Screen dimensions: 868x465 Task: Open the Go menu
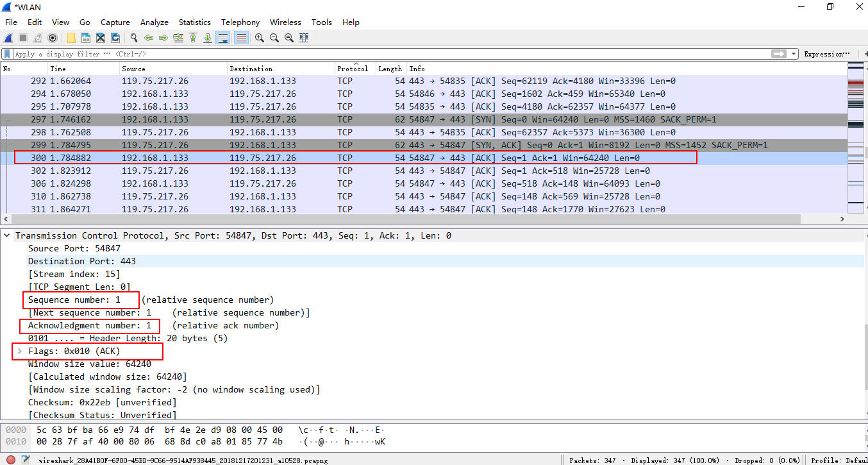click(x=85, y=22)
